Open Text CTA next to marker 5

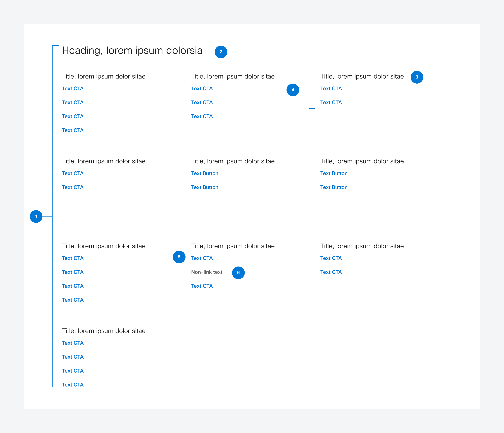202,258
